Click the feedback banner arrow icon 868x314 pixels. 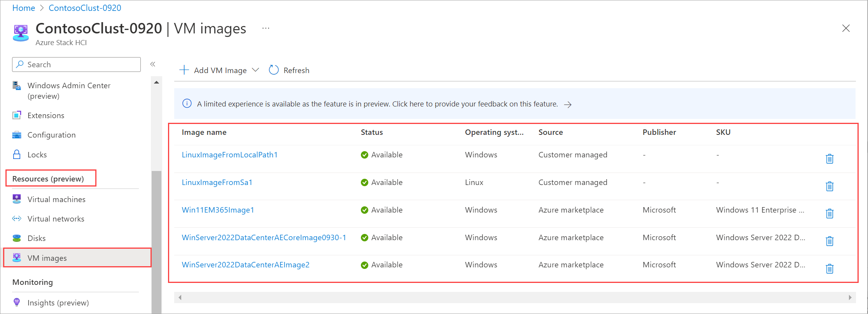click(x=568, y=105)
